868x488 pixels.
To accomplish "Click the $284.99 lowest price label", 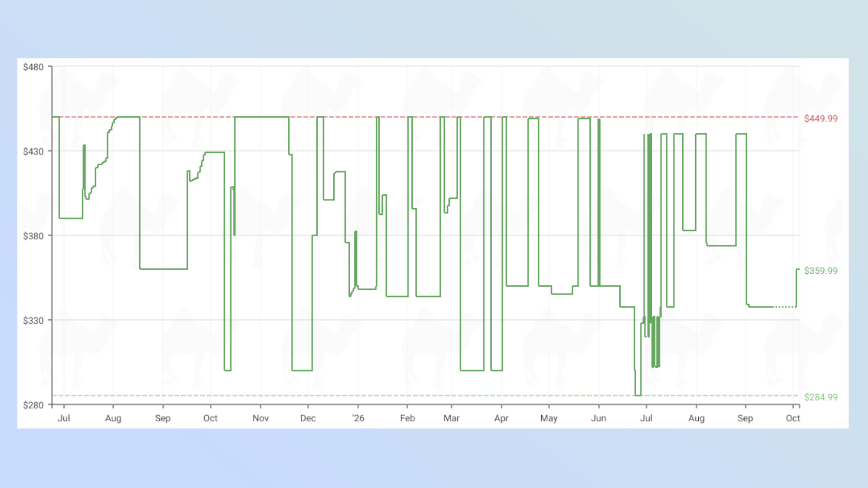I will [x=821, y=397].
